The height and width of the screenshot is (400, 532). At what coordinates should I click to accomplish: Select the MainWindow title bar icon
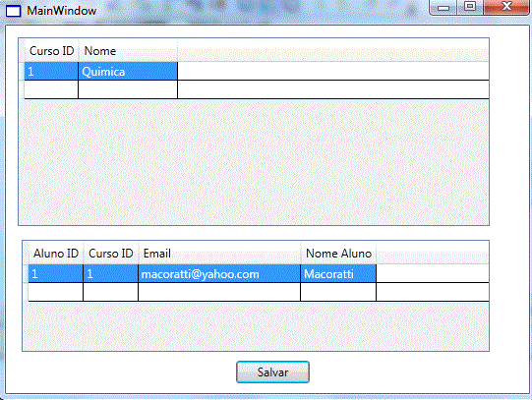(14, 11)
